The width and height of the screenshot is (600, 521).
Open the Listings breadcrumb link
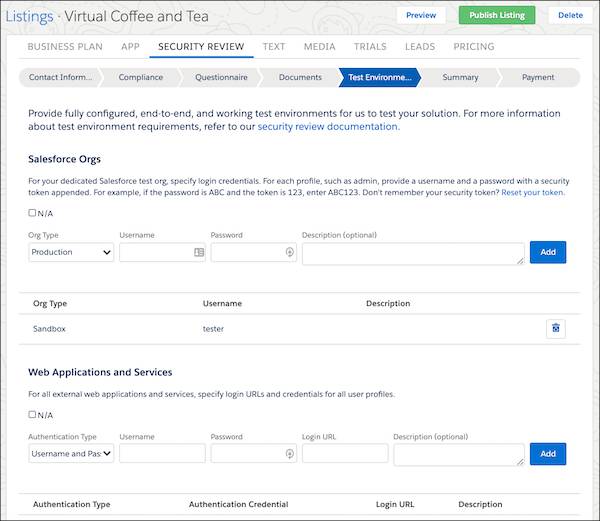(x=29, y=16)
